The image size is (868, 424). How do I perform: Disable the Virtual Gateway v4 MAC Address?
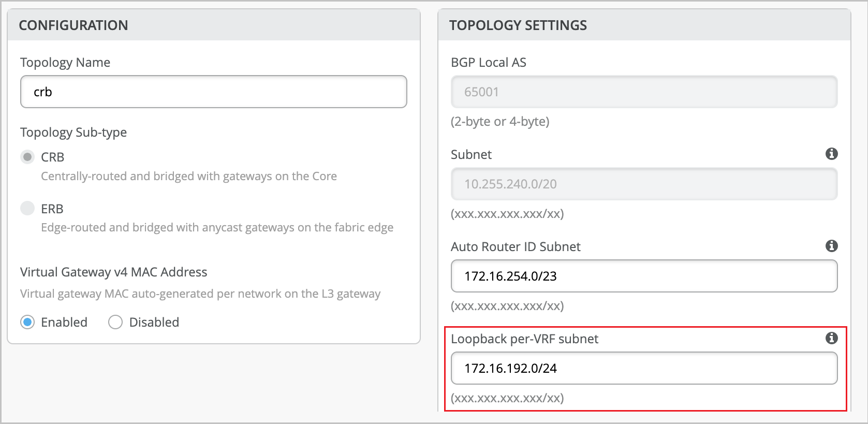115,322
